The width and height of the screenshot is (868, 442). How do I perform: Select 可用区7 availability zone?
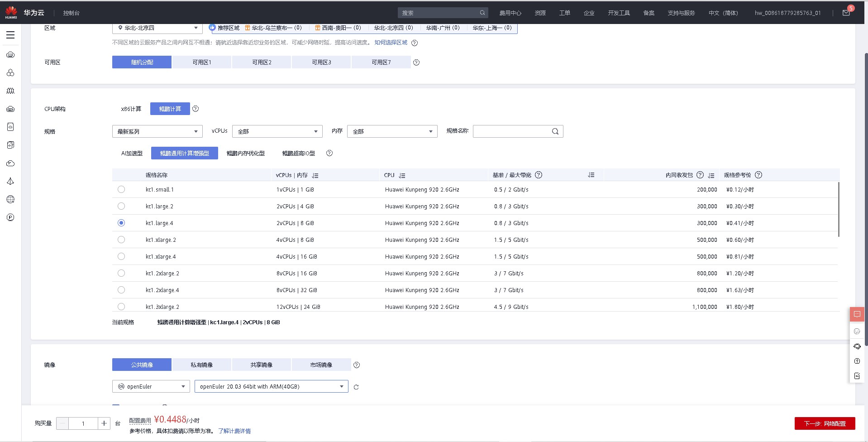[x=381, y=62]
